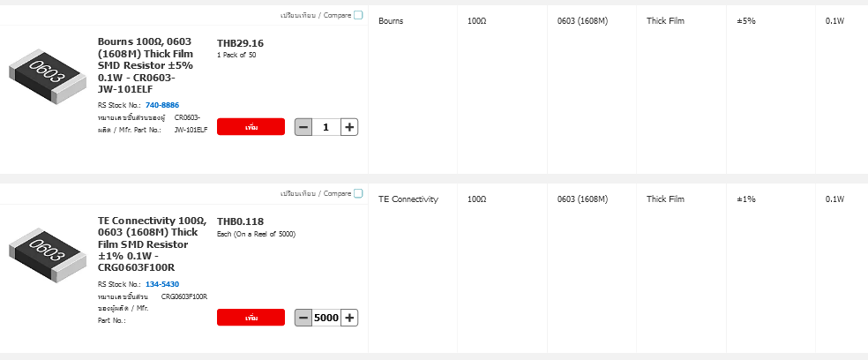868x360 pixels.
Task: Click the Bourns brand cell in table
Action: [x=391, y=21]
